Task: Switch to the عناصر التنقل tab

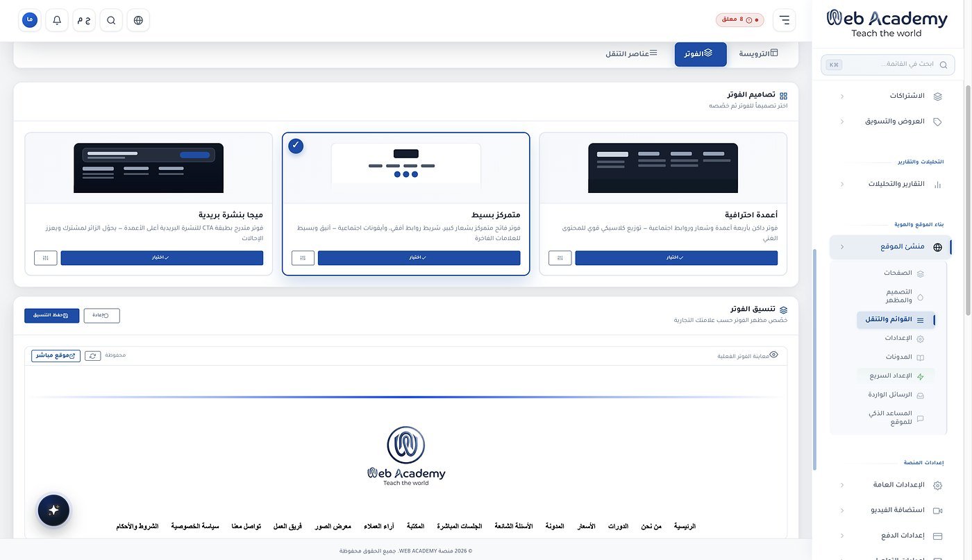Action: [x=632, y=53]
